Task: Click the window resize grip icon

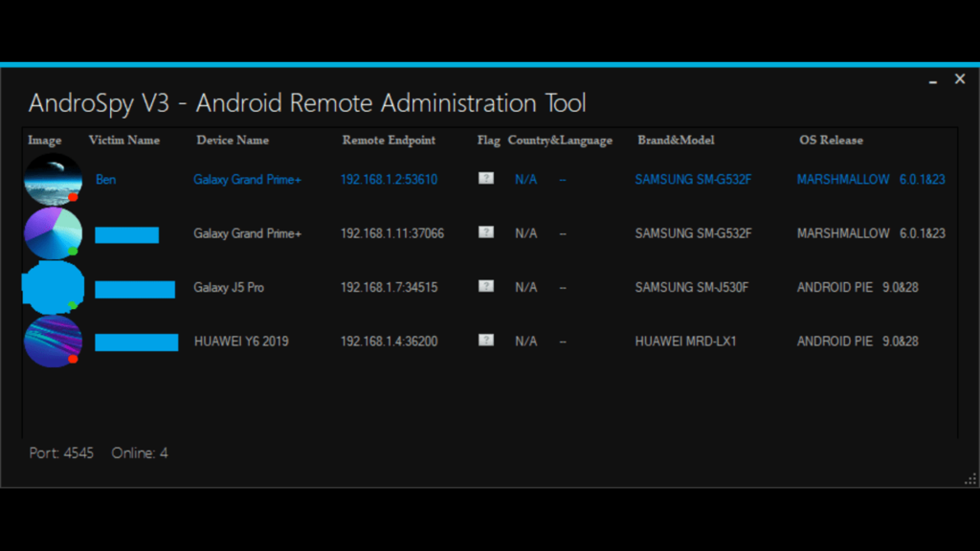Action: (x=970, y=479)
